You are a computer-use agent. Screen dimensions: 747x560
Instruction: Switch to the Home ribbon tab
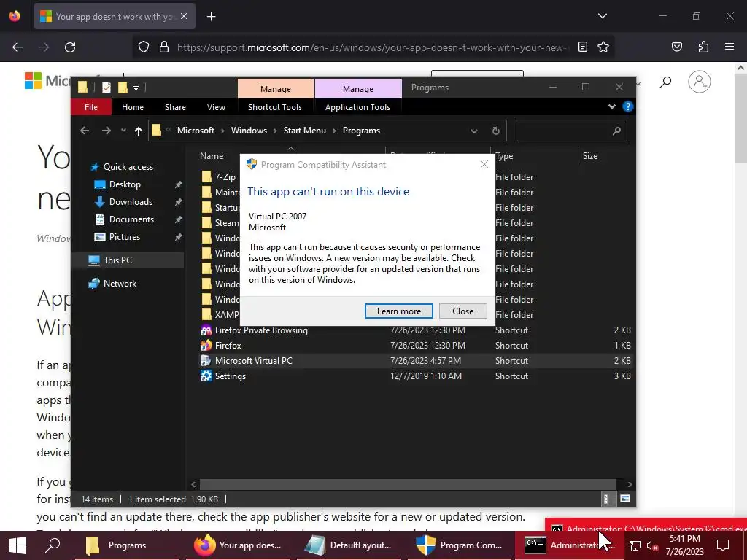[x=133, y=107]
